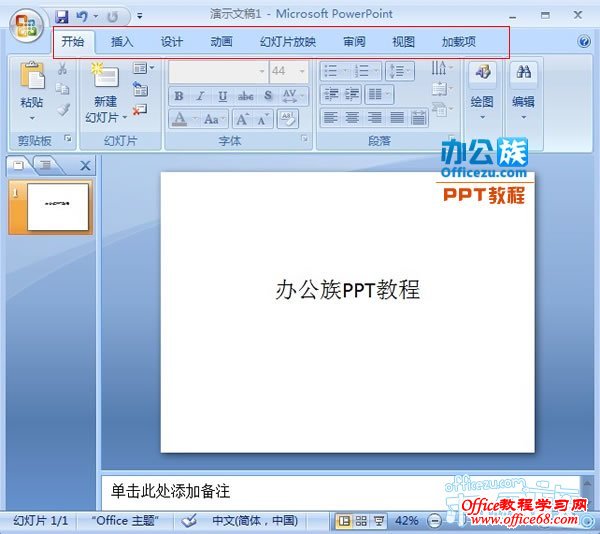The height and width of the screenshot is (534, 600).
Task: Open the Customize Quick Access Toolbar arrow
Action: coord(140,16)
